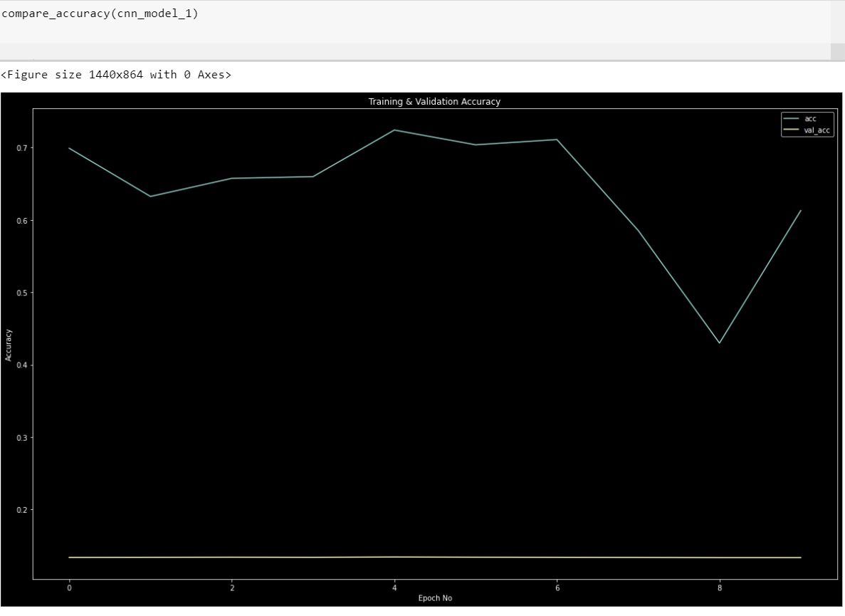Click the x-axis tick label 4
845x616 pixels.
click(x=394, y=588)
